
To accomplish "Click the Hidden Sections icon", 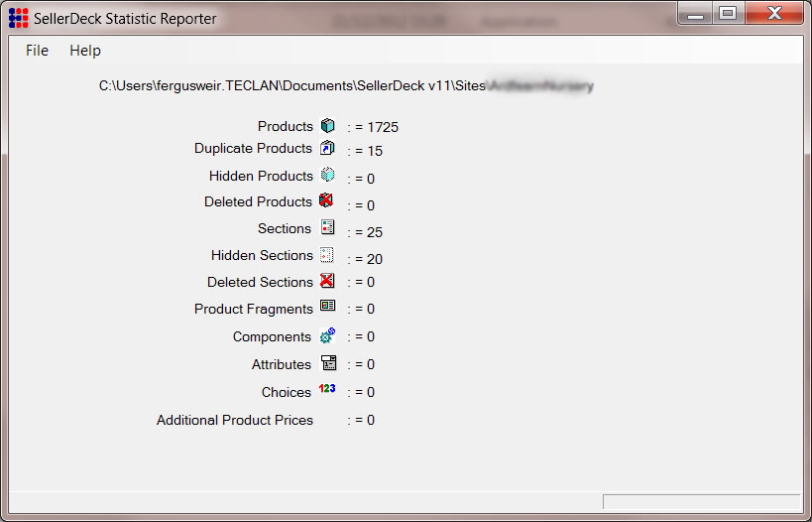I will tap(327, 255).
